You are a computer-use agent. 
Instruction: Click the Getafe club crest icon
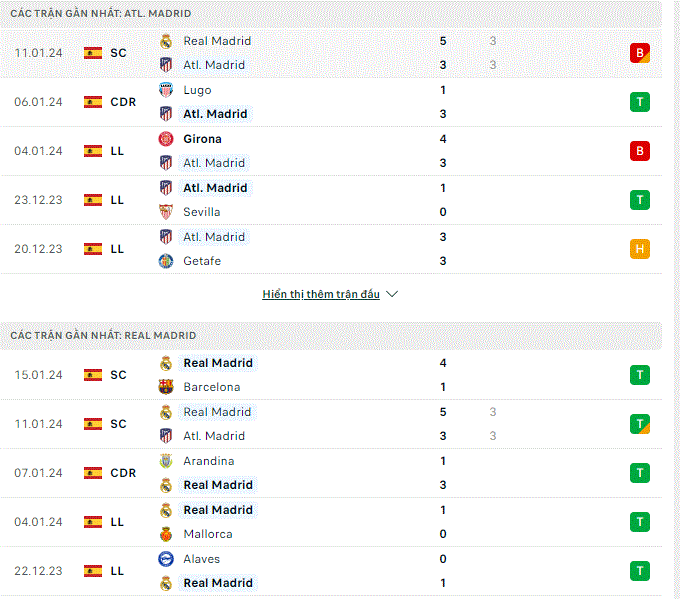pyautogui.click(x=166, y=261)
